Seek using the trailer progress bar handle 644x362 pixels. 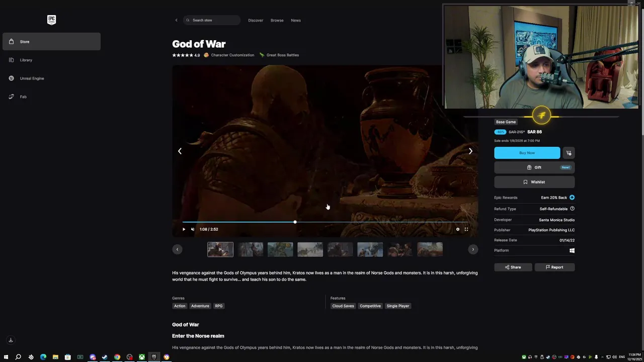[x=295, y=222]
